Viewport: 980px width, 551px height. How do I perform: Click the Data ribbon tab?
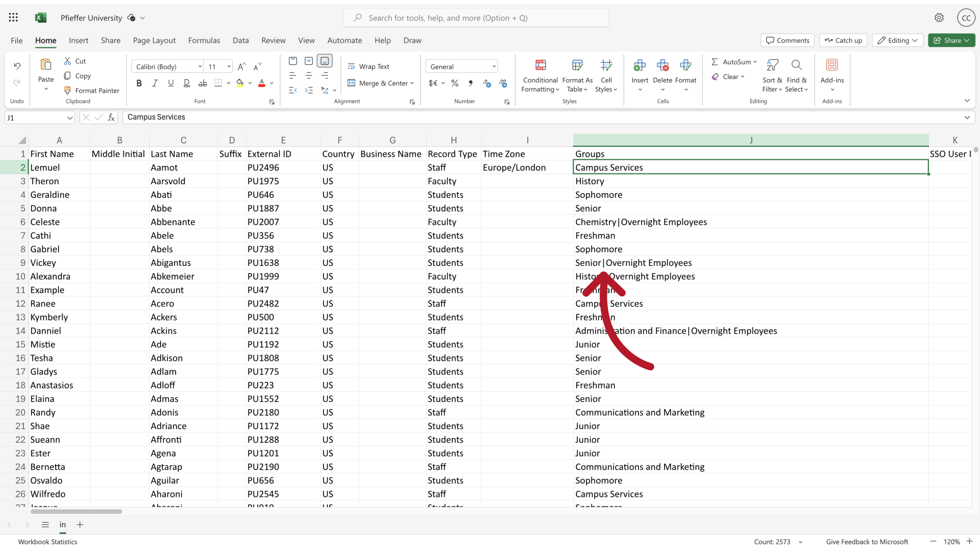(x=240, y=40)
